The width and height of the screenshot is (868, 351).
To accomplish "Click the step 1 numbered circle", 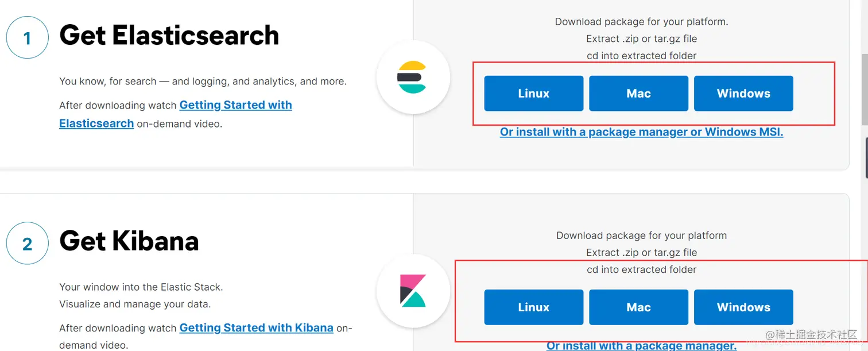I will (x=27, y=38).
